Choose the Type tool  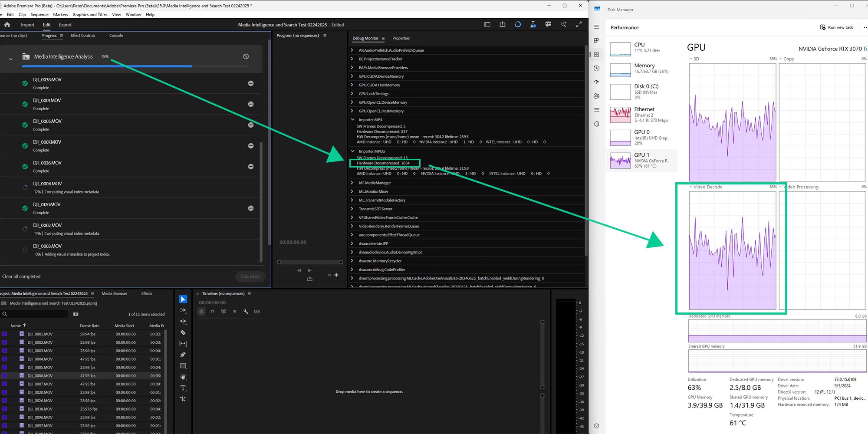coord(183,388)
